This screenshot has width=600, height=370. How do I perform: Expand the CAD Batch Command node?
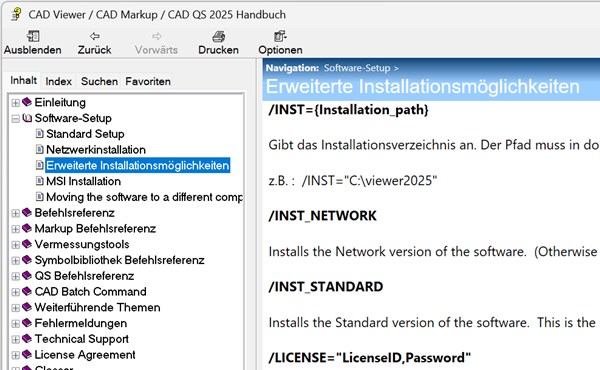coord(15,292)
